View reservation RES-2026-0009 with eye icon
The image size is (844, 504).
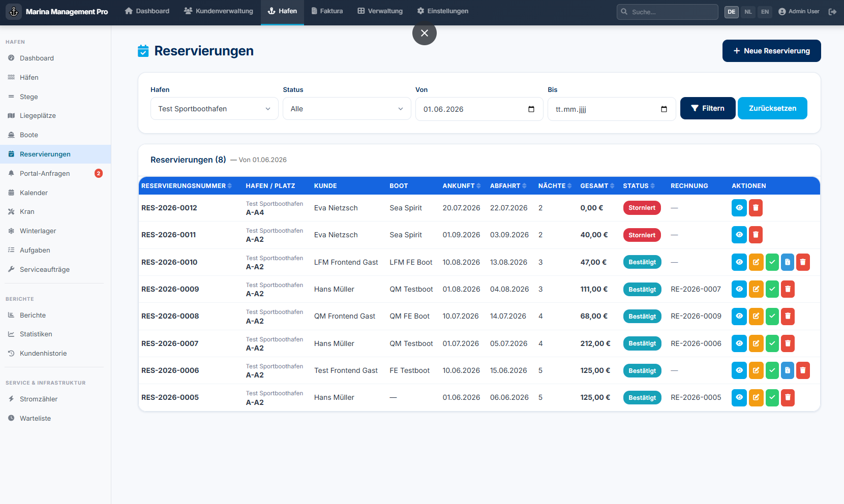pos(739,289)
